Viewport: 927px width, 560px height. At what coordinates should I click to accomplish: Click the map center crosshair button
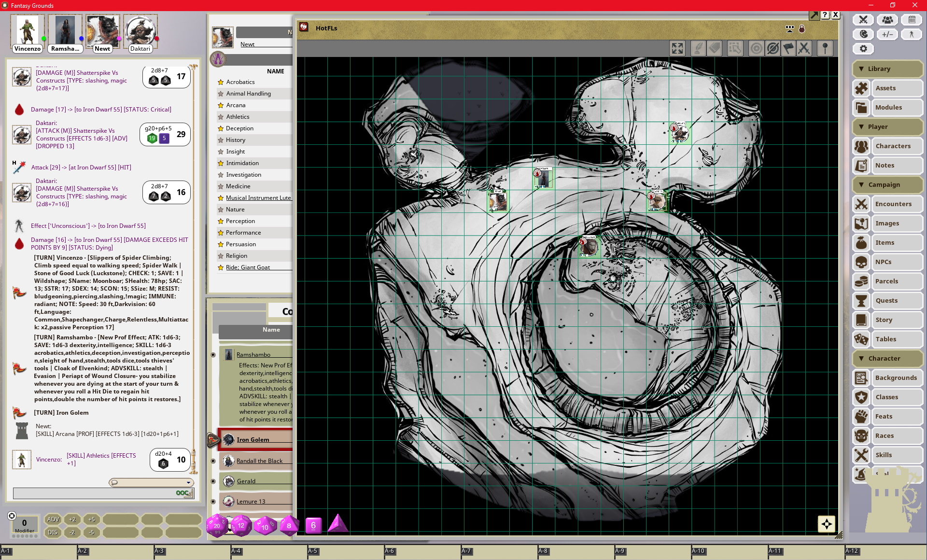[827, 524]
